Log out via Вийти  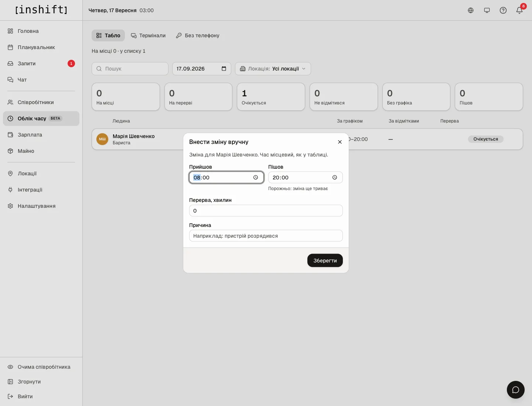41,396
